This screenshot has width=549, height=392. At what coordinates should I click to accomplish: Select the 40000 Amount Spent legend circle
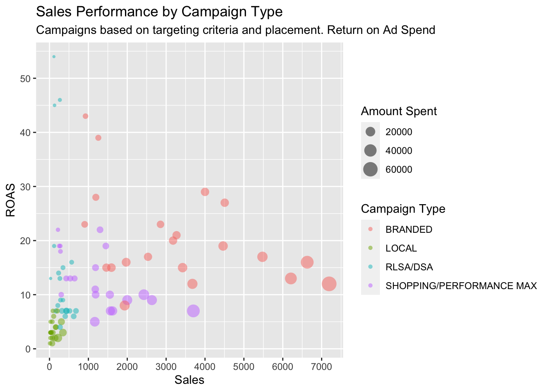(x=370, y=151)
